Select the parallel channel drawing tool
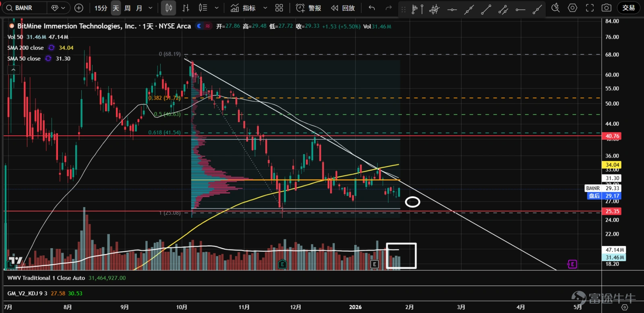This screenshot has width=644, height=313. coord(503,9)
